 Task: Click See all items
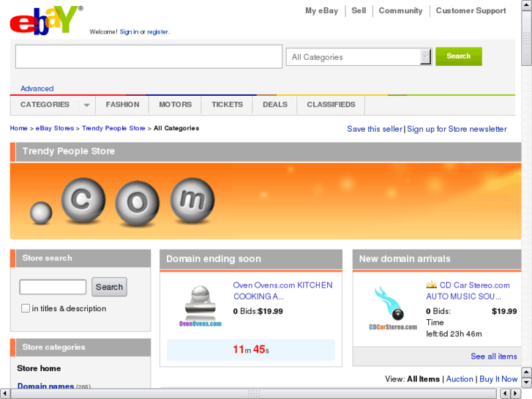(x=494, y=357)
